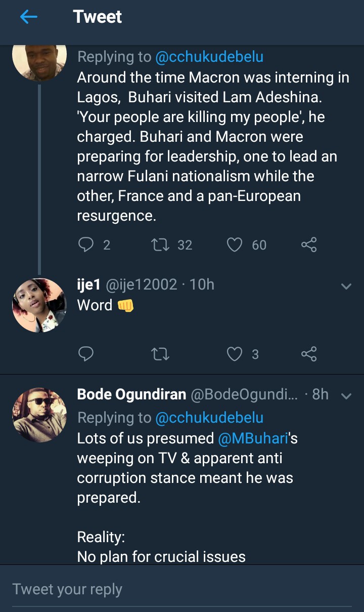Open ije1's profile picture
This screenshot has width=364, height=612.
click(x=39, y=305)
